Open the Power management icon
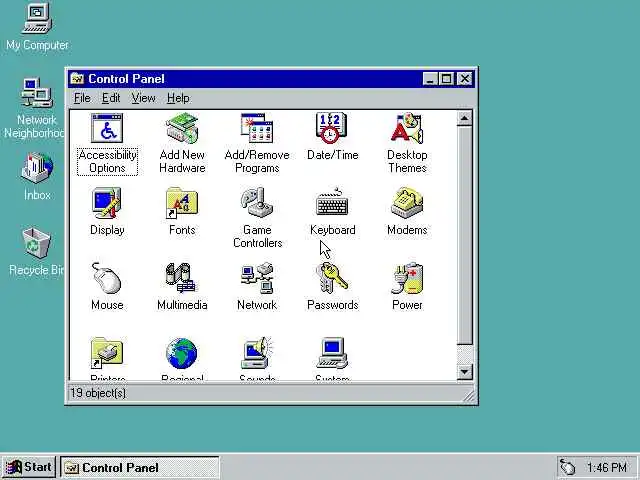Screen dimensions: 640x480 pyautogui.click(x=407, y=278)
